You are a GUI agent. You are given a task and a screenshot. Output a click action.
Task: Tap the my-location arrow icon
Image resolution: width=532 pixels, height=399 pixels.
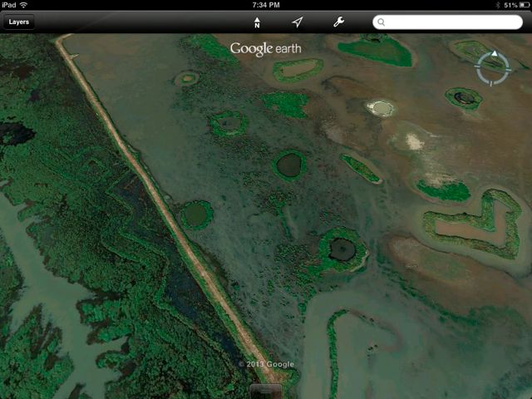tap(298, 22)
